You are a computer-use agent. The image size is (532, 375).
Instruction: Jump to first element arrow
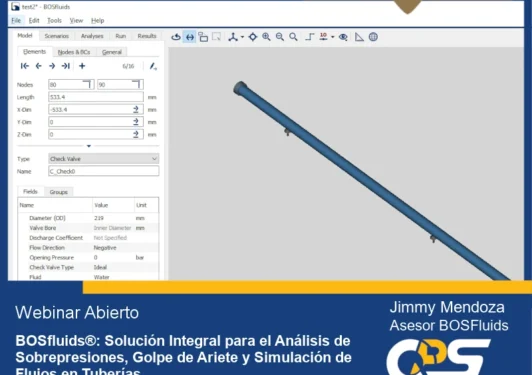pos(24,66)
